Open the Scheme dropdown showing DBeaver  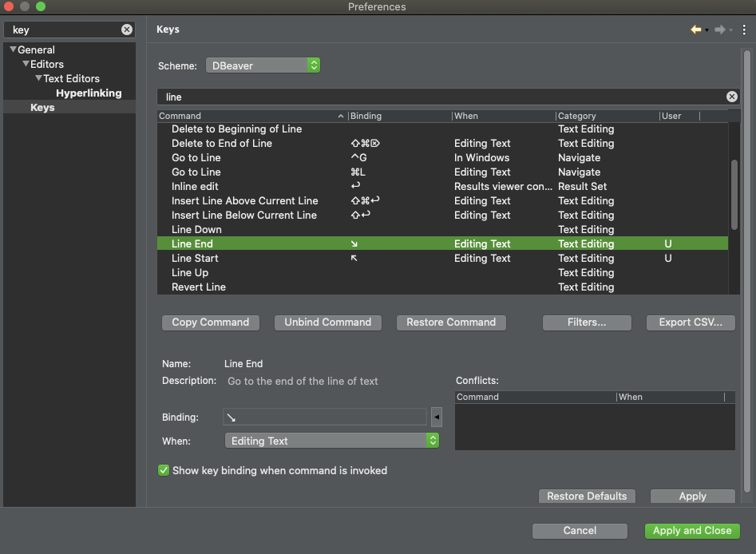point(315,65)
